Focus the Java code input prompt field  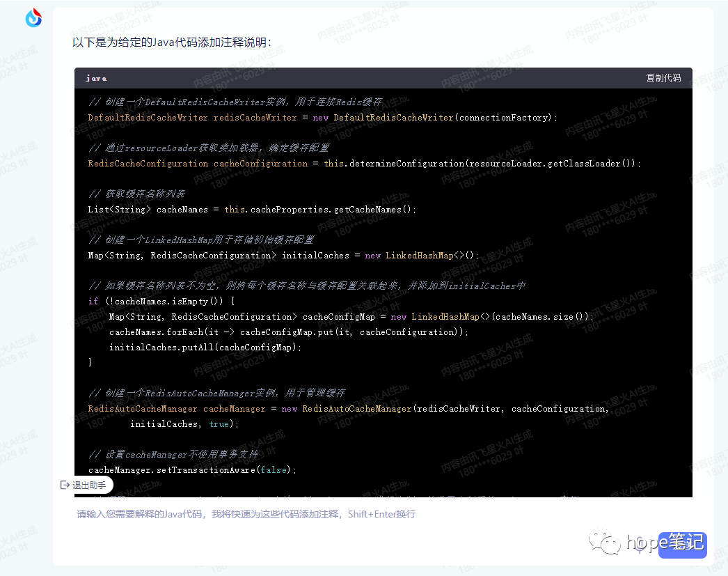click(x=246, y=514)
